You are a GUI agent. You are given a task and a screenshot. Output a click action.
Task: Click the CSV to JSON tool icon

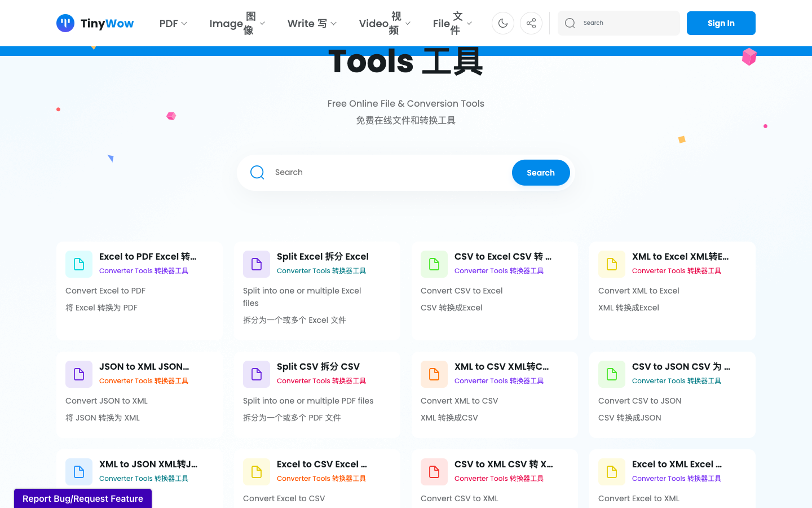612,374
